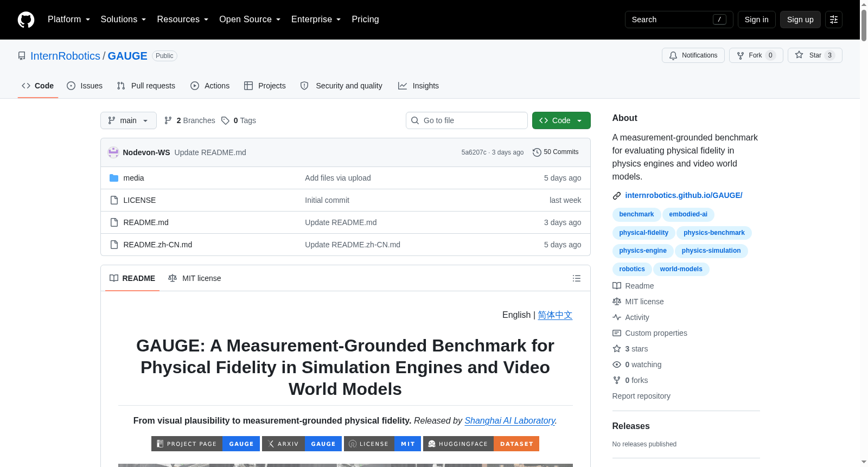Open the green Code dropdown

561,120
